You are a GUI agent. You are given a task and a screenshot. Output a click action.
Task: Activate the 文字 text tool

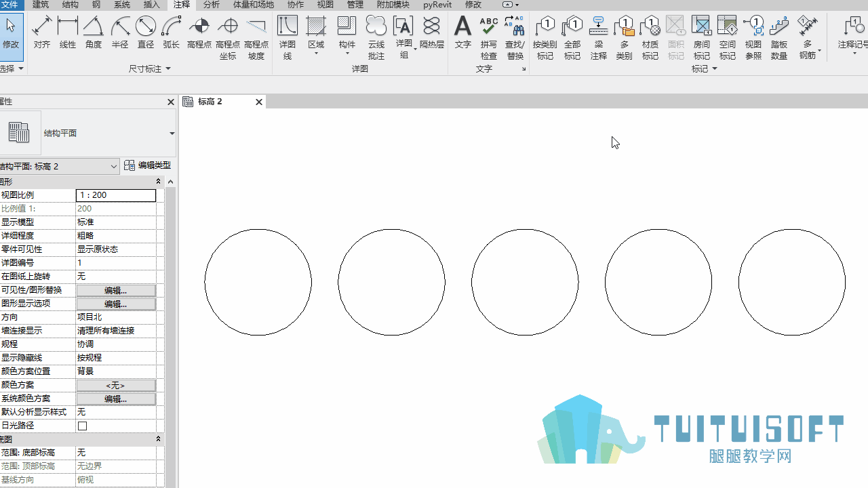(x=462, y=33)
